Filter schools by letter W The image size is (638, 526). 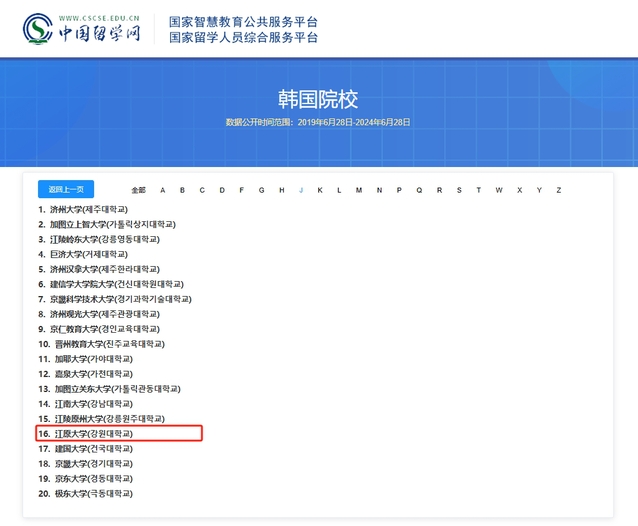[499, 190]
